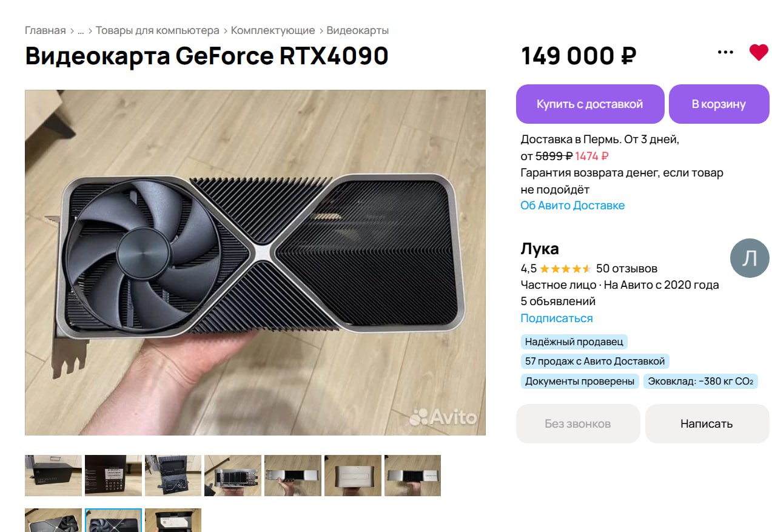This screenshot has height=532, width=772.
Task: Add item with В корзину button
Action: (x=719, y=104)
